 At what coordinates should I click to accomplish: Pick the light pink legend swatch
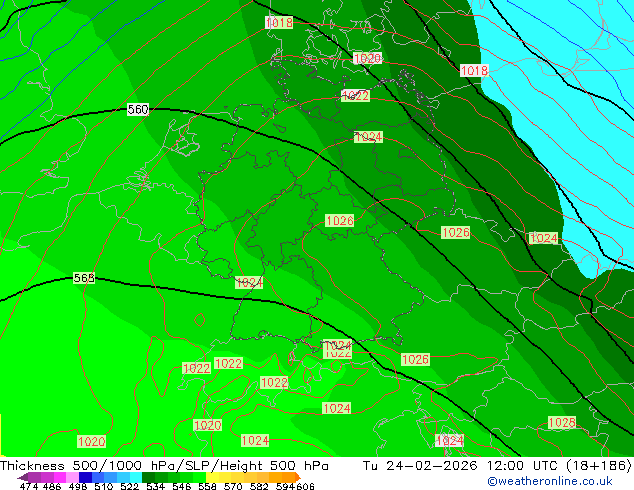(72, 477)
